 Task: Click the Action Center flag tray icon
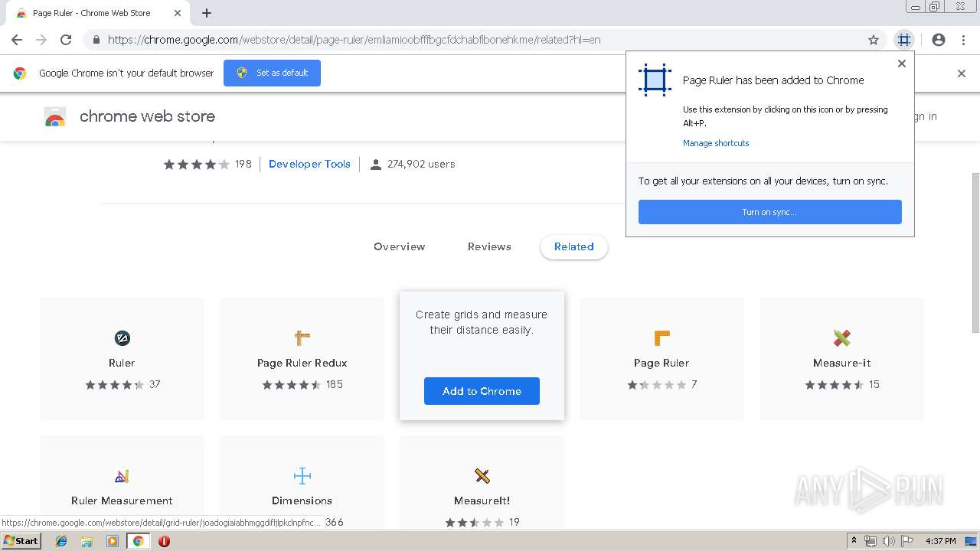tap(907, 541)
